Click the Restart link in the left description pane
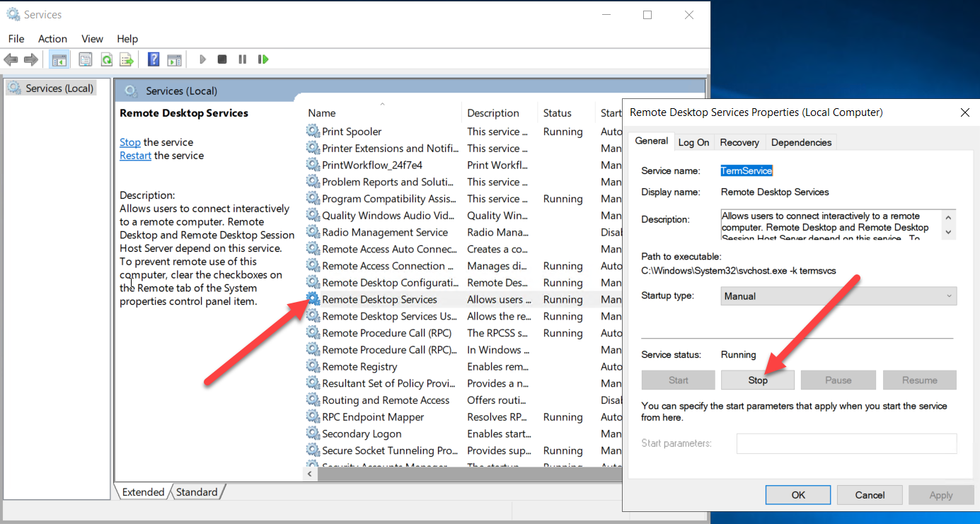Image resolution: width=980 pixels, height=524 pixels. pos(135,156)
